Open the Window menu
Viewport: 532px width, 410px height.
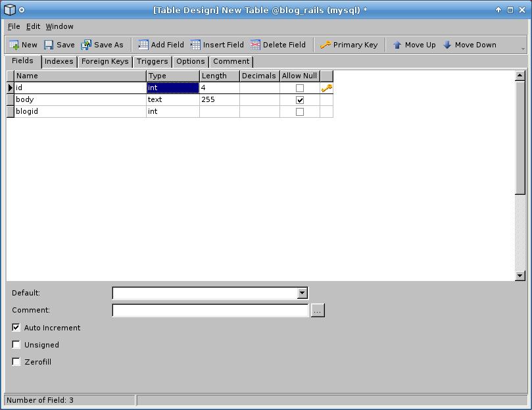pyautogui.click(x=59, y=26)
